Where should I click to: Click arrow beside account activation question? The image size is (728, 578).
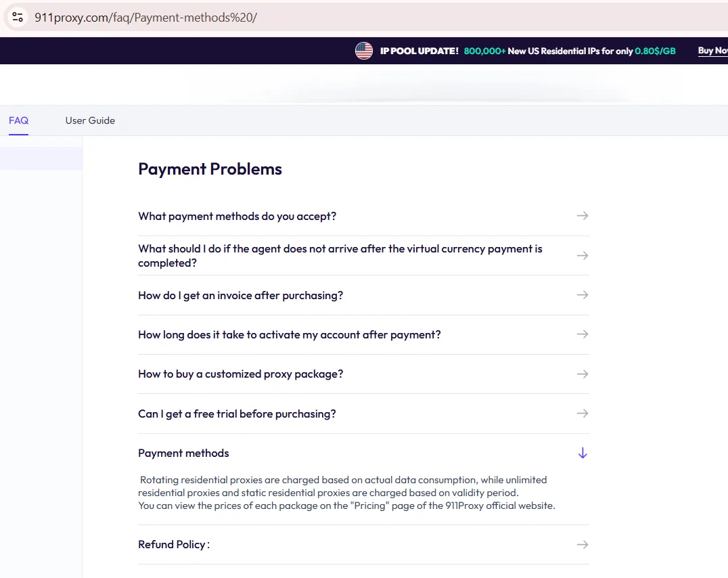point(583,334)
